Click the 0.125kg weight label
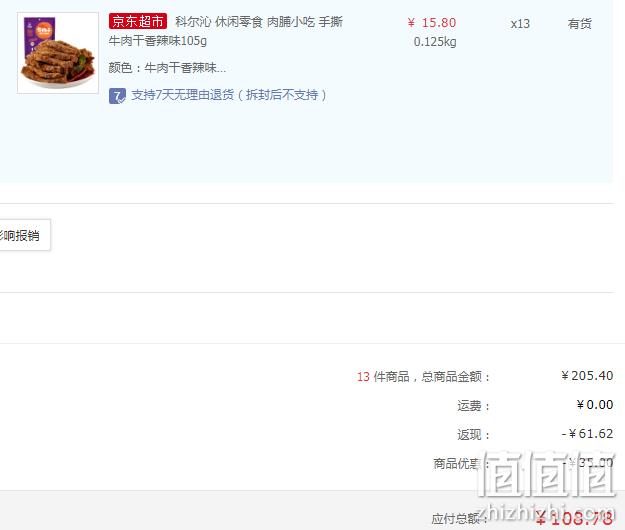625x530 pixels. click(x=435, y=41)
